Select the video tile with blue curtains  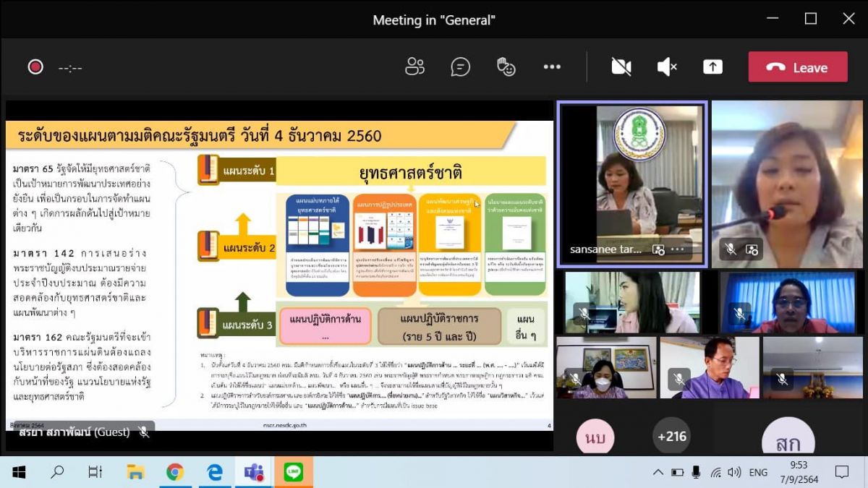pyautogui.click(x=787, y=302)
